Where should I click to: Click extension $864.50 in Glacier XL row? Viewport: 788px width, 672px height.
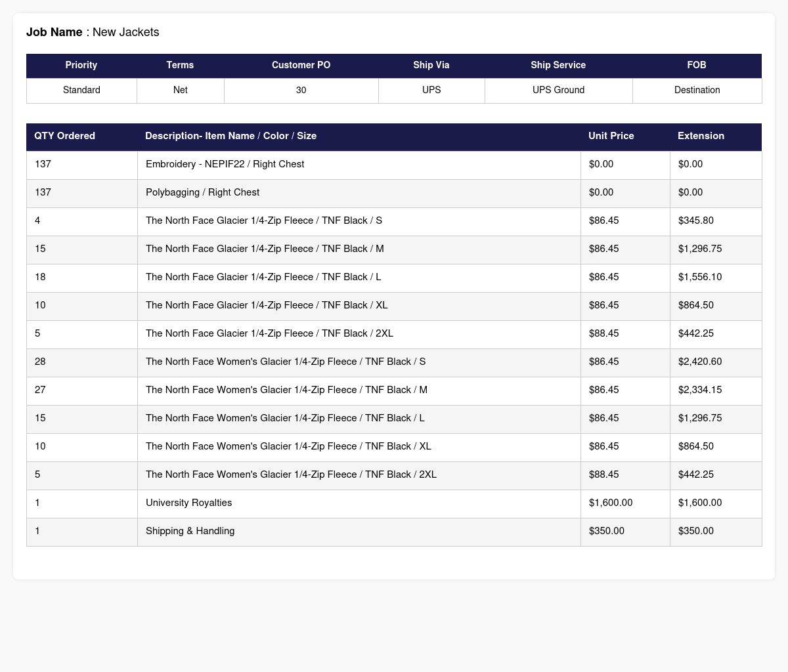pyautogui.click(x=696, y=305)
